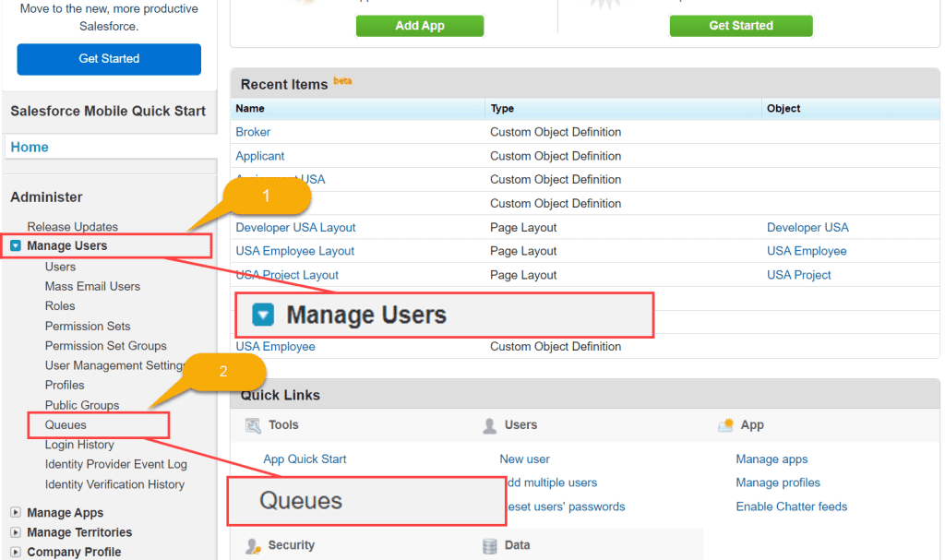This screenshot has height=560, width=945.
Task: Click the Users icon in Quick Links
Action: [x=489, y=424]
